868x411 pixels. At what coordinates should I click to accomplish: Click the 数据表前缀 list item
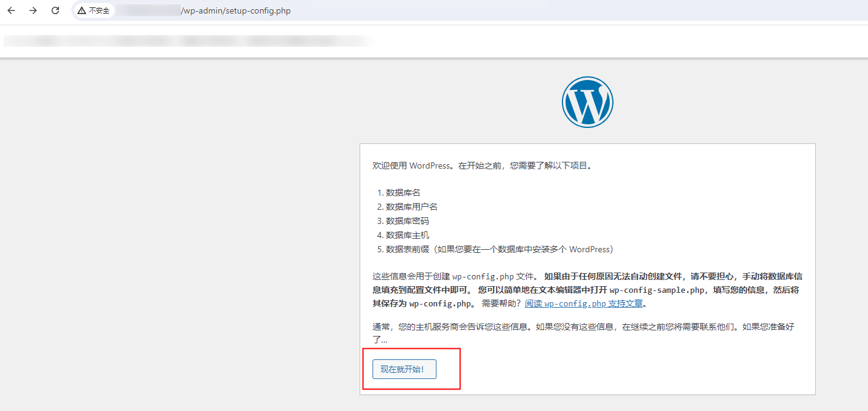500,249
